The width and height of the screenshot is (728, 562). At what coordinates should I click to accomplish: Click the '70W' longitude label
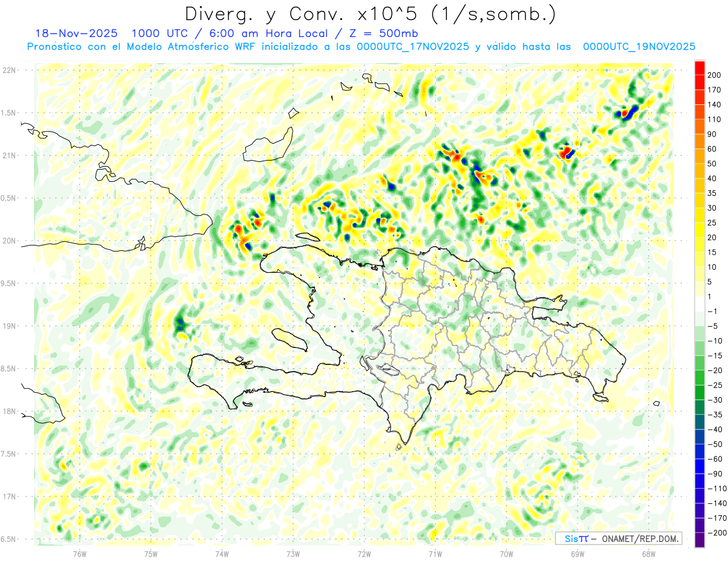point(506,554)
